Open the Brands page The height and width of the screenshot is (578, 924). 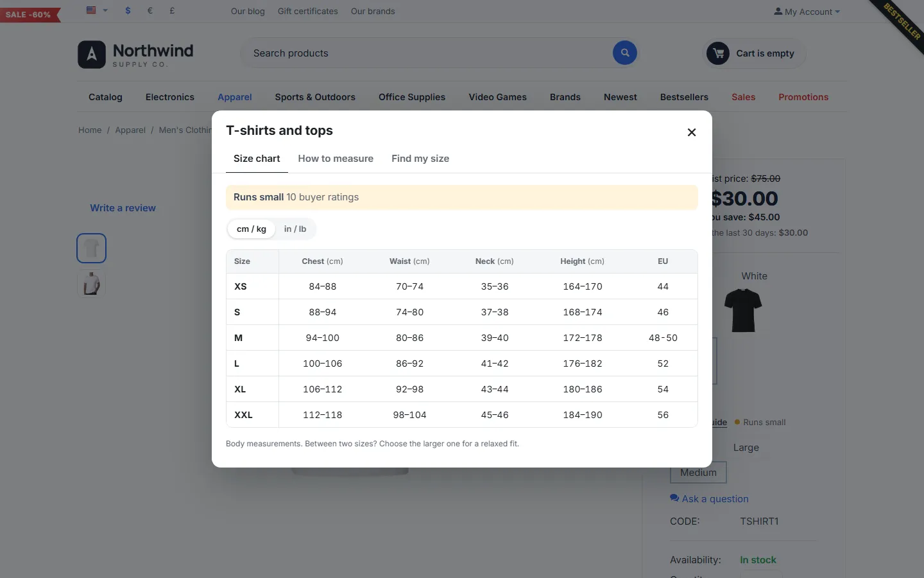tap(565, 97)
